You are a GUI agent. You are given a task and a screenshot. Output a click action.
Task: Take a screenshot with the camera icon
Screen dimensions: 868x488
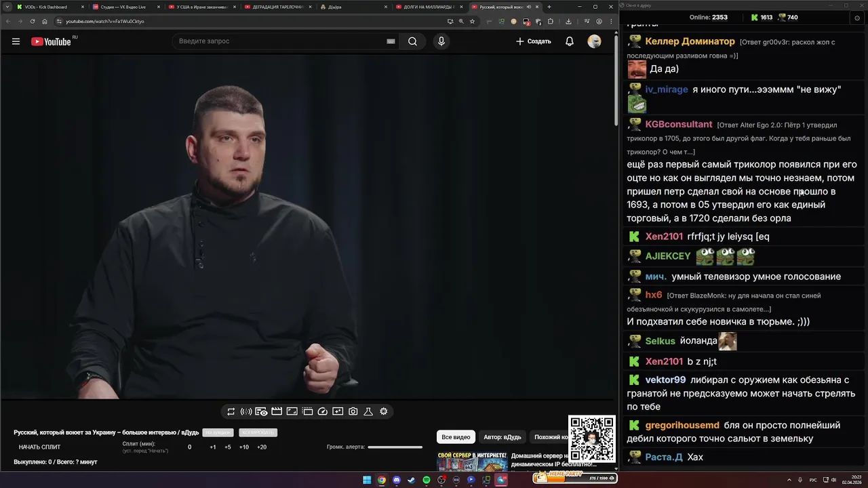point(353,411)
